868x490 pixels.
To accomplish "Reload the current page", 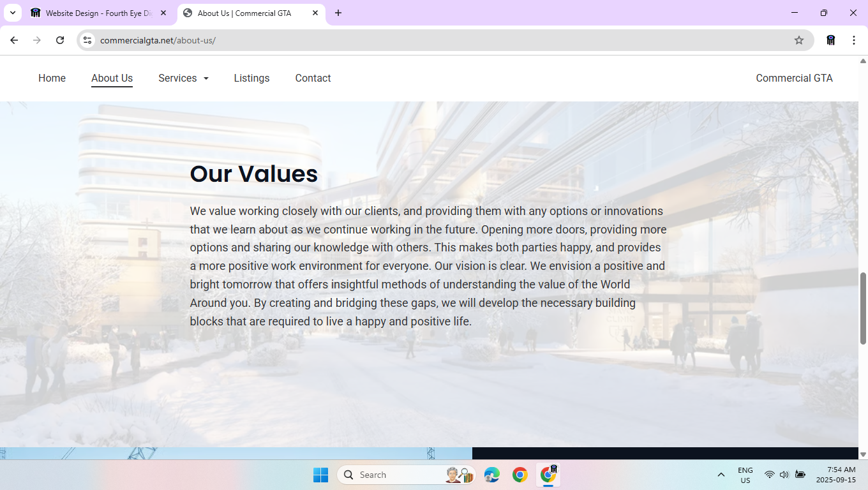I will [x=60, y=40].
